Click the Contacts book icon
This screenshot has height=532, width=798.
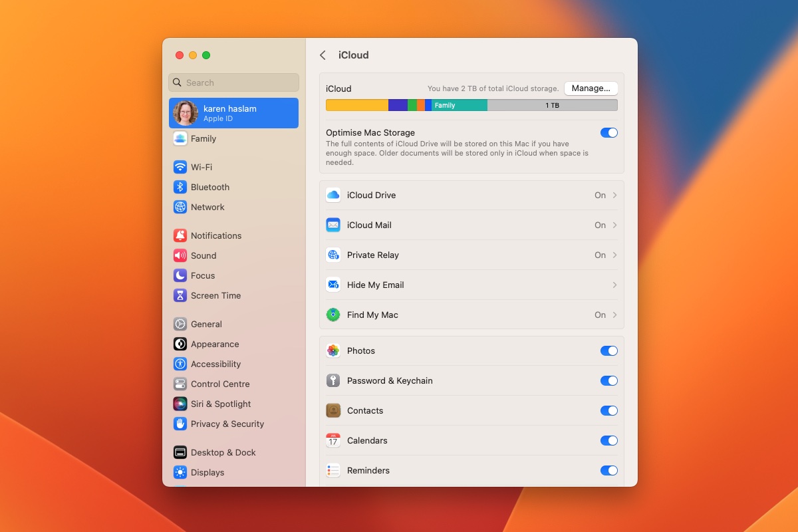click(x=333, y=410)
